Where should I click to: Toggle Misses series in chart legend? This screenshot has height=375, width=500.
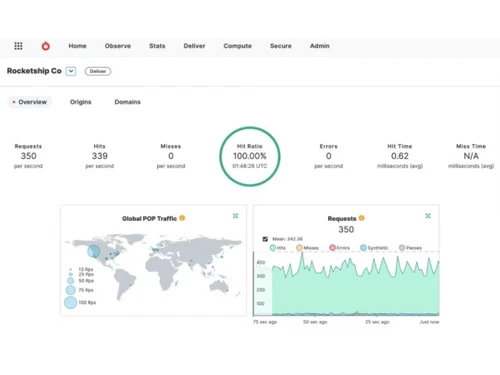307,248
